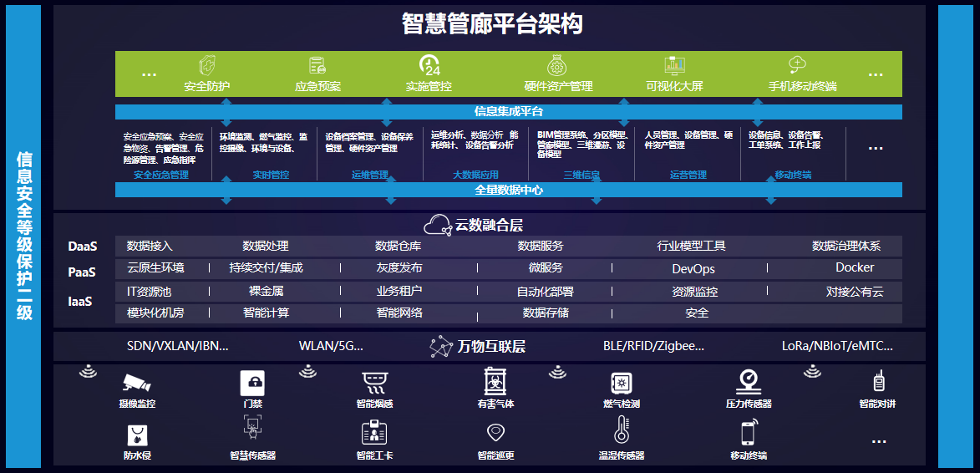Click DevOps in the PaaS row
980x473 pixels.
(x=693, y=269)
